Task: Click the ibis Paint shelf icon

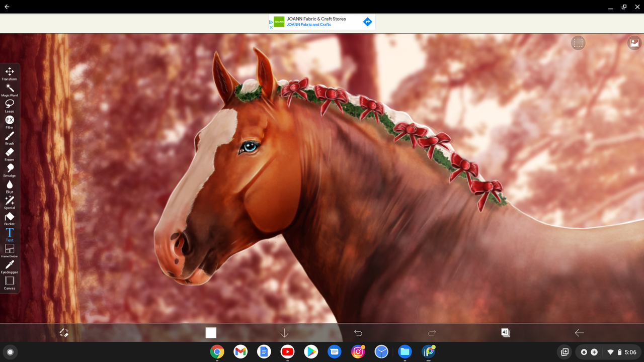Action: (429, 352)
